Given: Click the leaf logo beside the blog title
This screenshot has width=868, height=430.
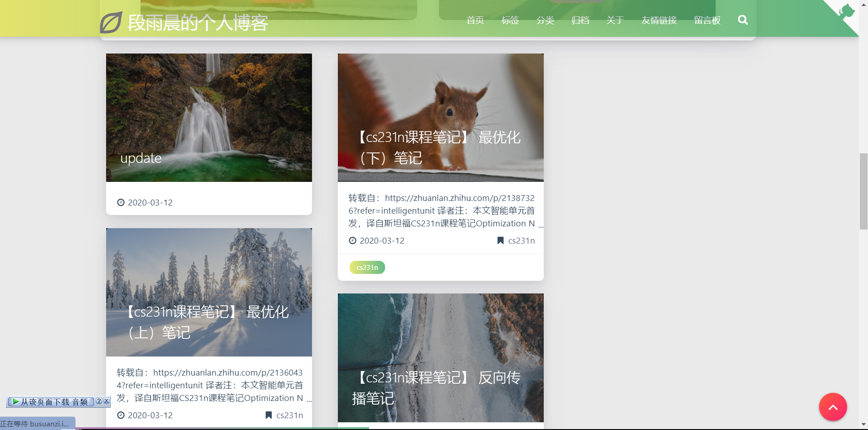Looking at the screenshot, I should [111, 21].
